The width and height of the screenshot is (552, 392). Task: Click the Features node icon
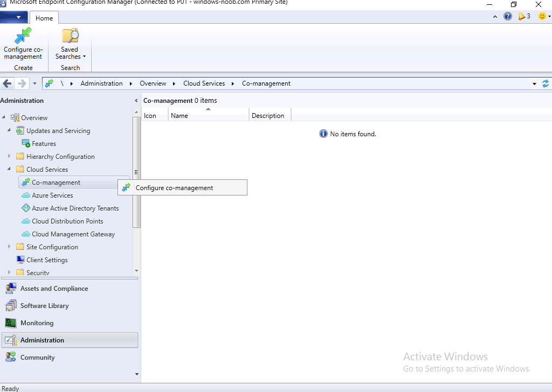point(26,143)
